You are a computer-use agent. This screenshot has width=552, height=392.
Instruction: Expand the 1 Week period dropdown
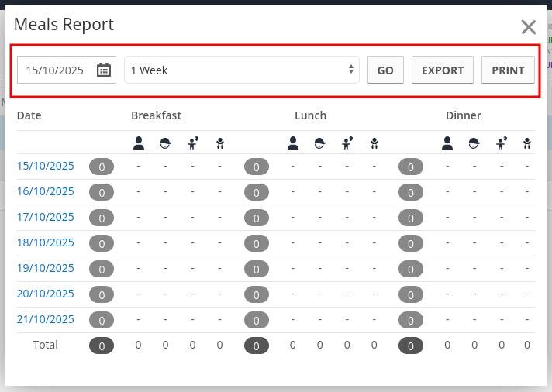tap(241, 70)
